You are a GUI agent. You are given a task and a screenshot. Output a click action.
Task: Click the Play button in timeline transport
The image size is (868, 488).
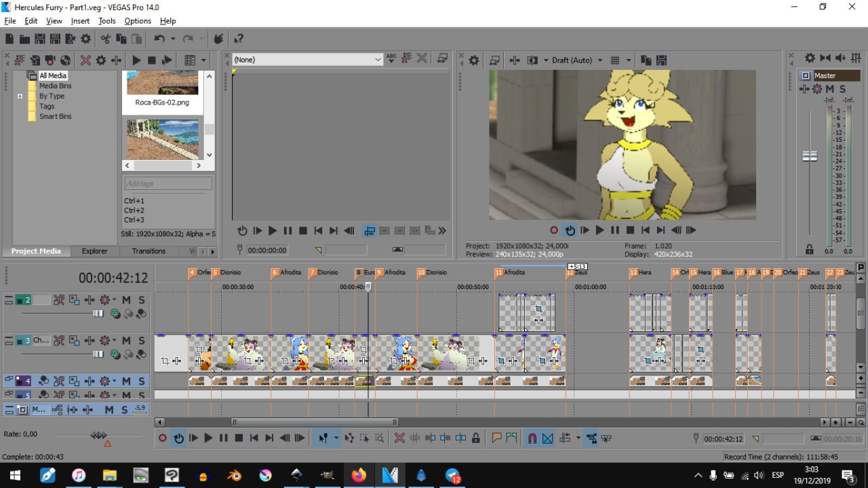[x=208, y=438]
